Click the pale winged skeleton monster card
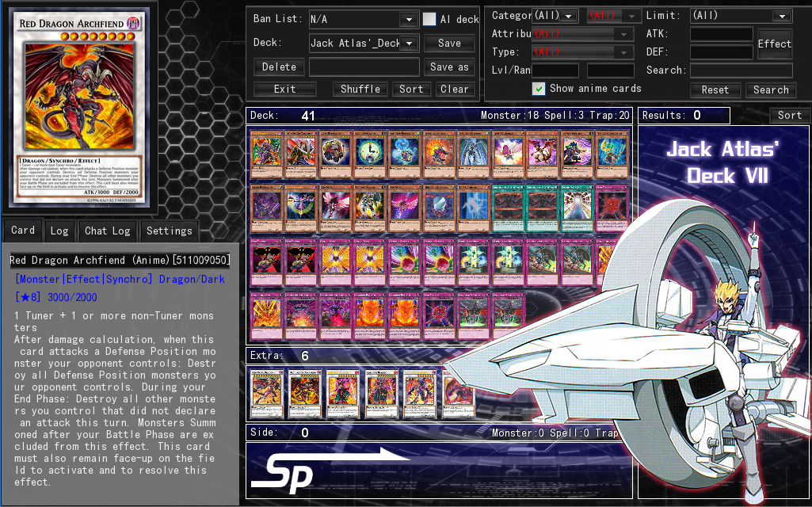 (473, 154)
